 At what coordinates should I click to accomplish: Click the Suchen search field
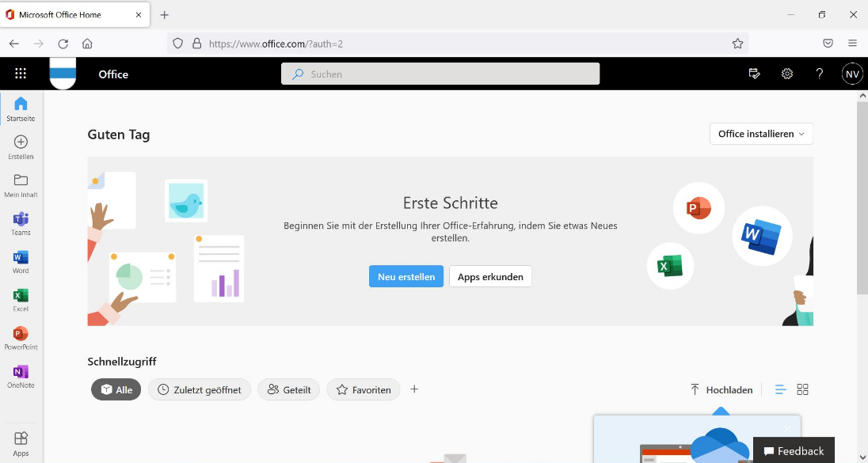(440, 74)
